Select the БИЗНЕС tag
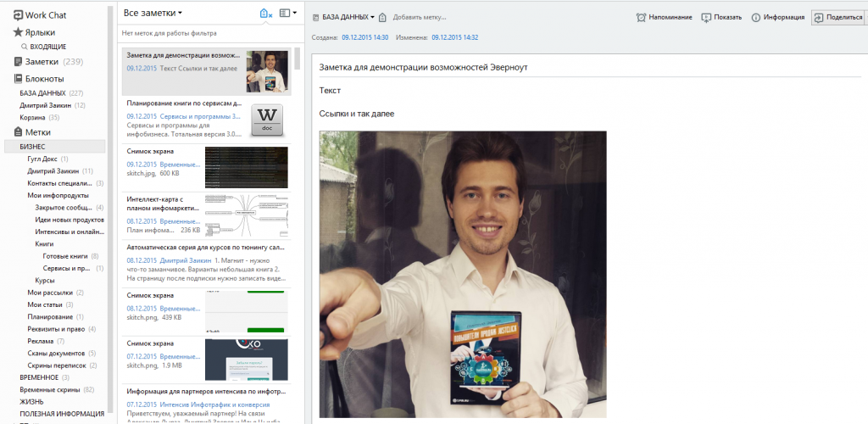 [54, 147]
